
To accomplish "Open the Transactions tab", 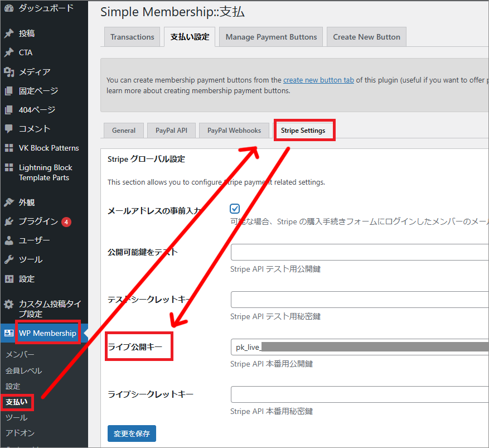I will coord(132,37).
